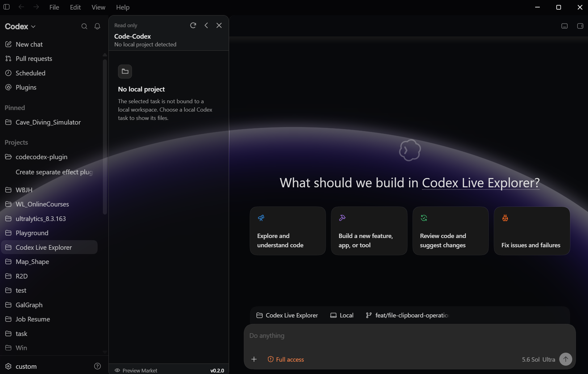Viewport: 588px width, 374px height.
Task: Expand the Codex workspace dropdown
Action: (20, 27)
